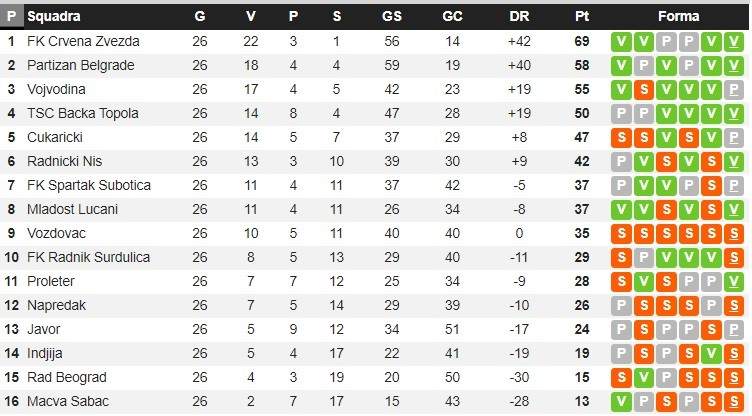Open the TSC Backa Topola team link
This screenshot has width=752, height=416.
[82, 113]
